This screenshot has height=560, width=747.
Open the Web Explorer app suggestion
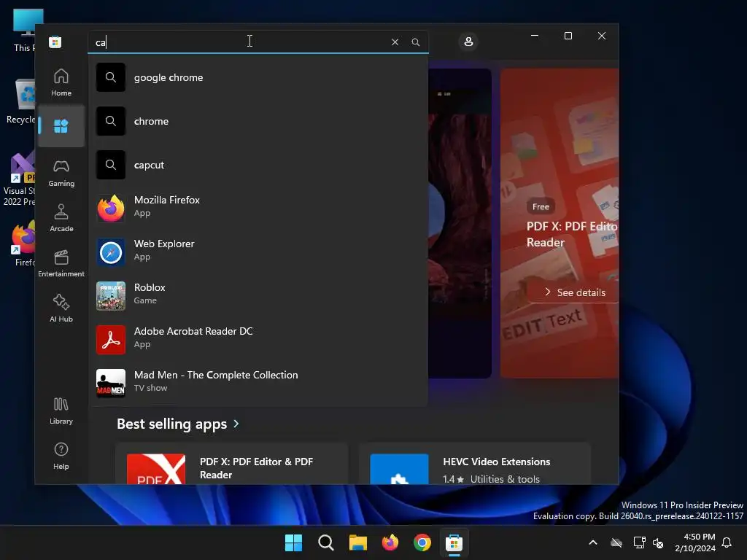coord(258,252)
